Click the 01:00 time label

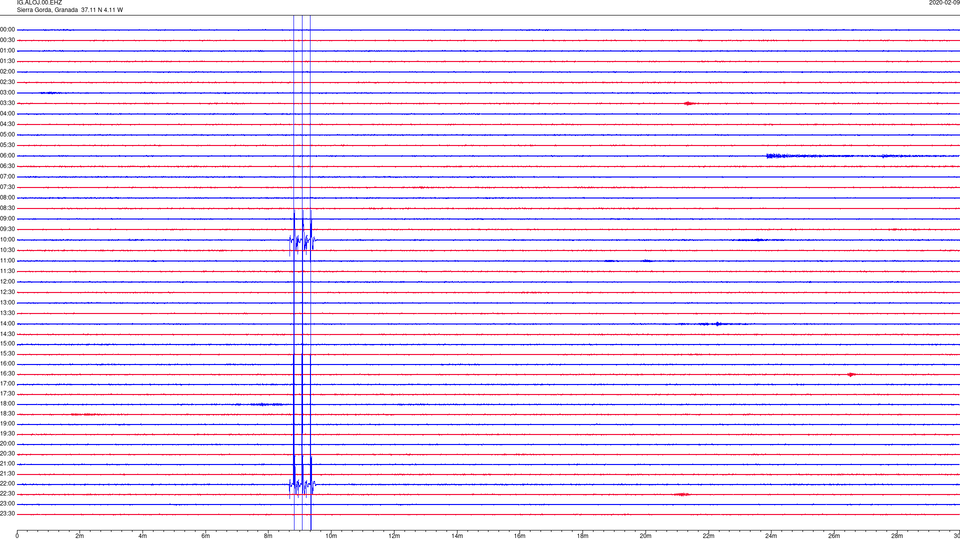pyautogui.click(x=7, y=51)
